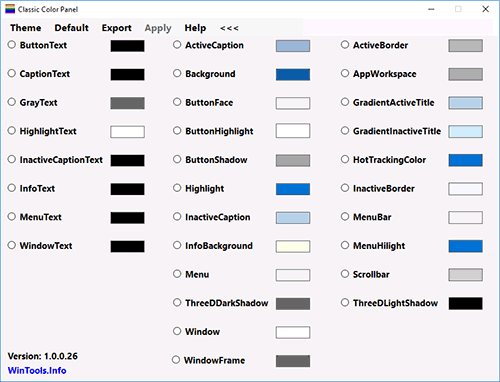Viewport: 500px width, 382px height.
Task: Close the Classic Color Panel window
Action: [486, 9]
